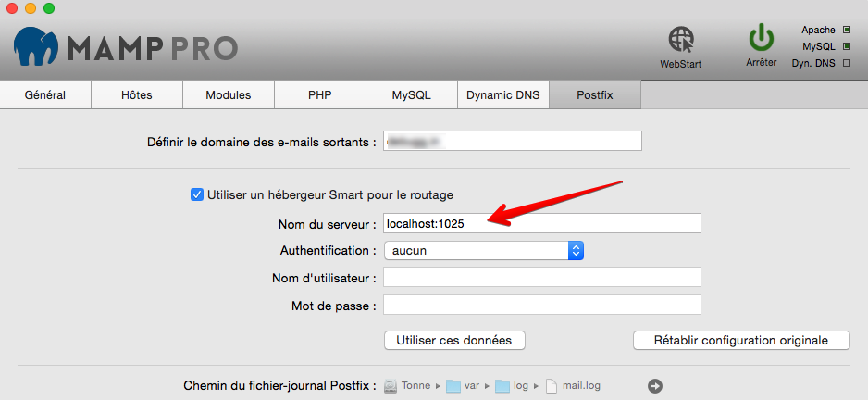The width and height of the screenshot is (868, 400).
Task: Uncheck Utiliser un hébergeur Smart checkbox
Action: (196, 194)
